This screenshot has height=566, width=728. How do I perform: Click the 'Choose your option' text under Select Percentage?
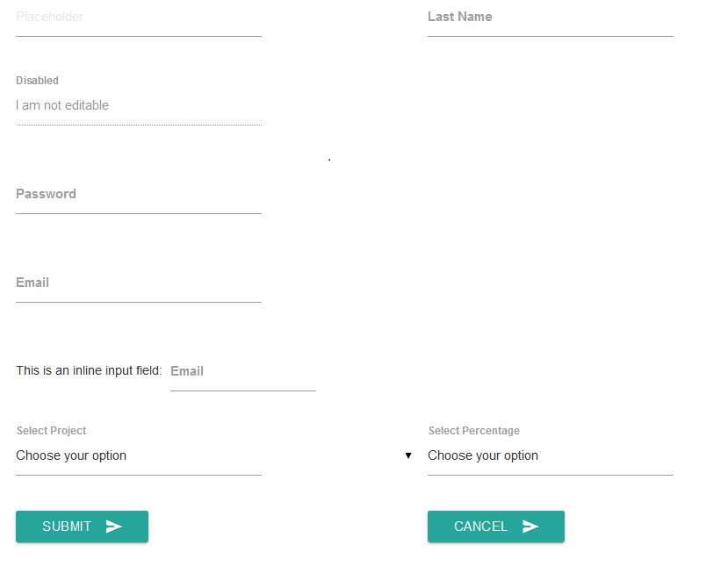482,455
